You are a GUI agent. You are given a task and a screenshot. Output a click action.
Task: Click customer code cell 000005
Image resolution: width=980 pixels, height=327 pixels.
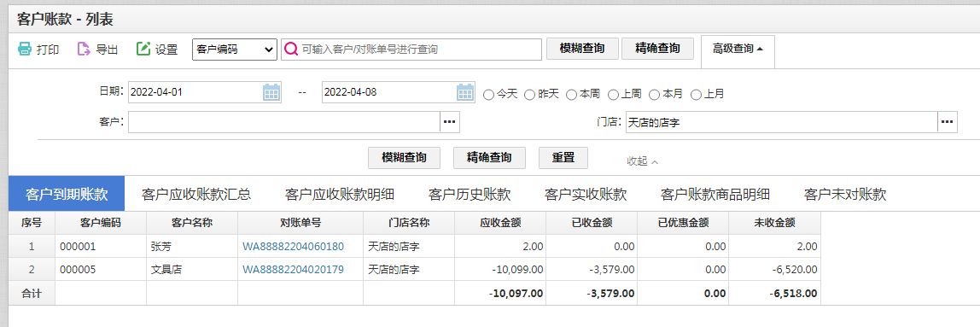tap(101, 270)
